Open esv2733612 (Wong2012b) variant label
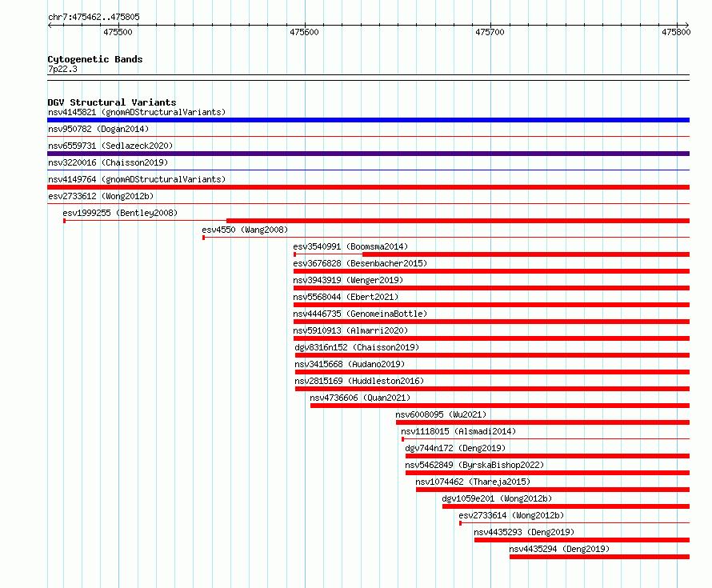 pos(101,196)
